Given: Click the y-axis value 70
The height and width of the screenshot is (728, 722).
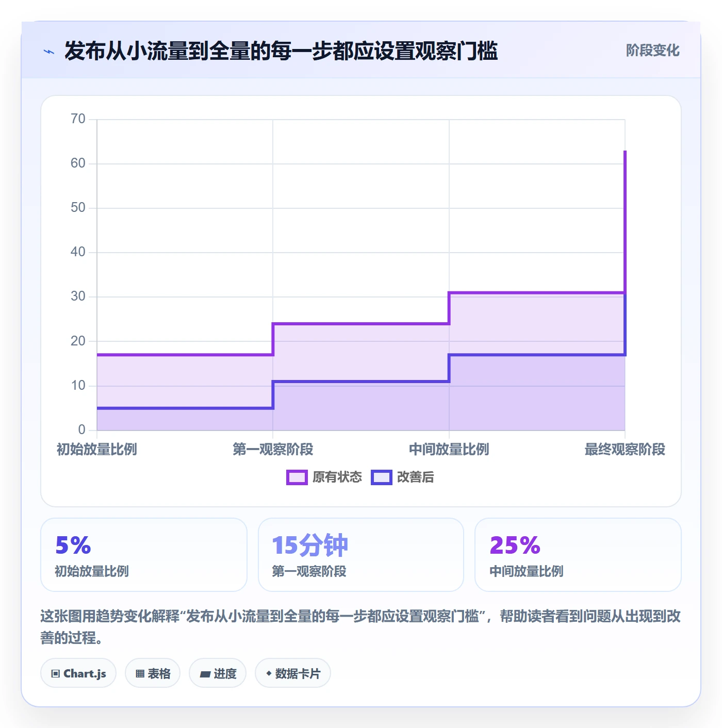Looking at the screenshot, I should coord(78,119).
